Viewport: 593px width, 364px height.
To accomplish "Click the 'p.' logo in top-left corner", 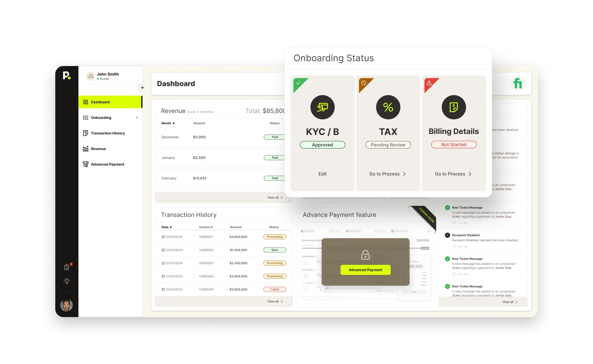I will 67,76.
